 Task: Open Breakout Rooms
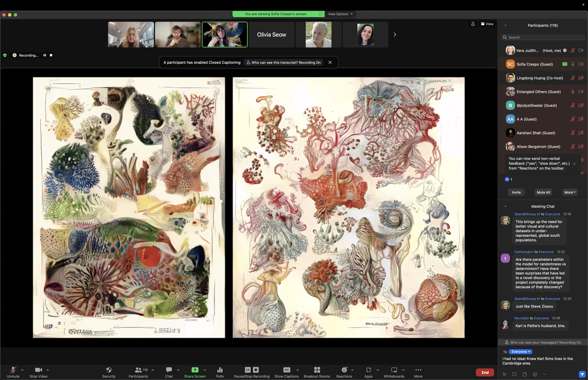[317, 370]
